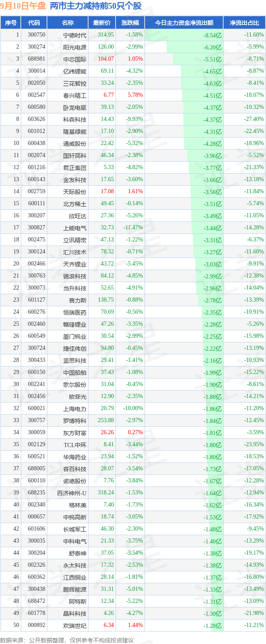Click 晶科科技 outflow ratio -21.98%
Viewport: 266px width, 644px height.
254,613
